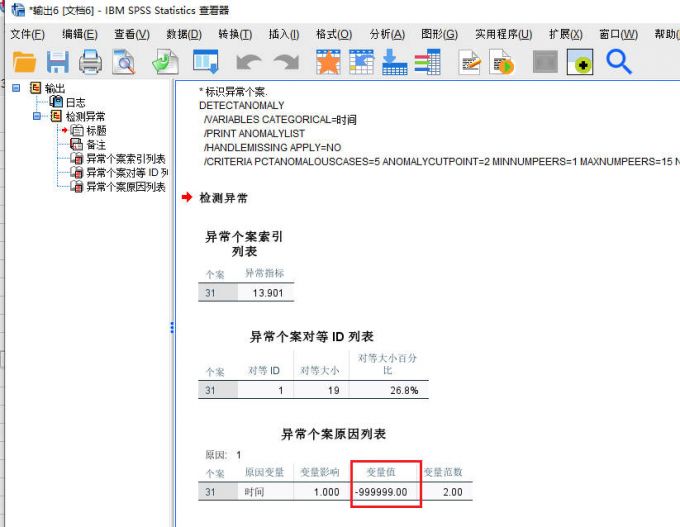
Task: Collapse the 输出 root tree node
Action: (16, 88)
